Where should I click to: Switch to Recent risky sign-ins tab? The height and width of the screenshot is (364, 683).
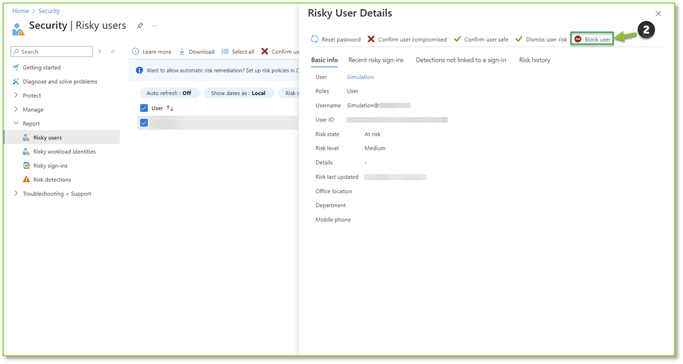[376, 60]
